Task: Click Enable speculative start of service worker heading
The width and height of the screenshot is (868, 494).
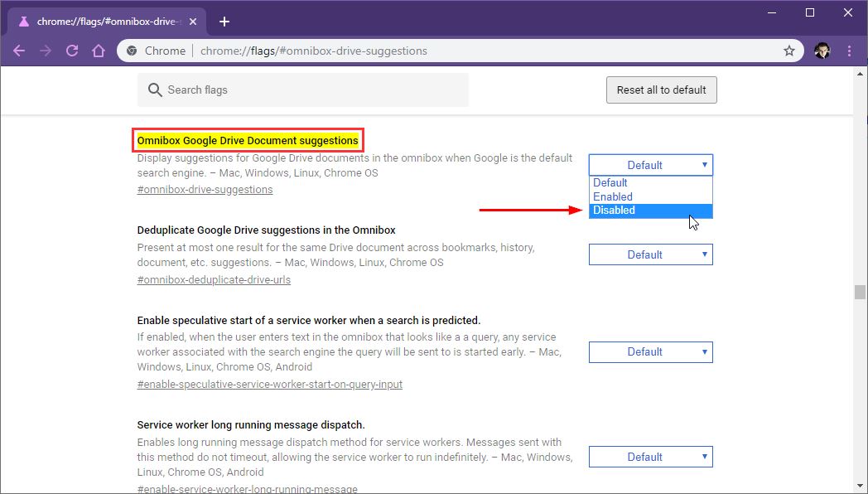Action: tap(309, 320)
